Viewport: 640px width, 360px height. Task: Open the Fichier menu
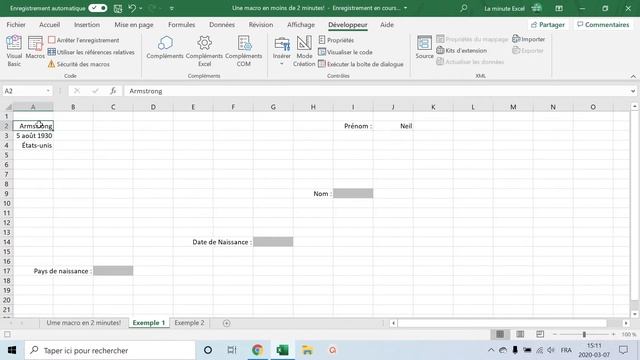click(16, 24)
